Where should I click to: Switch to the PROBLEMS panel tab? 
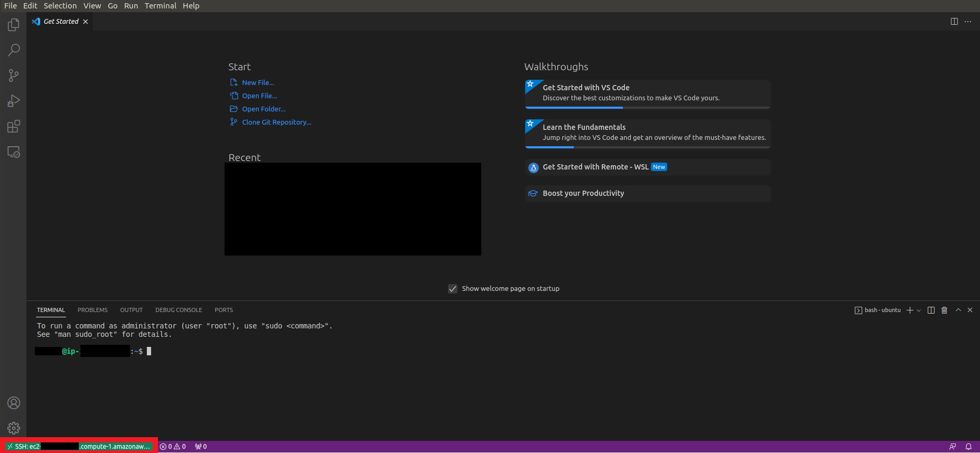(92, 310)
